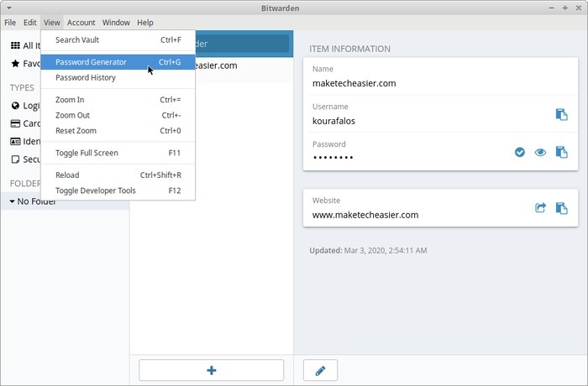Toggle password visibility eye icon
This screenshot has width=588, height=386.
(540, 152)
